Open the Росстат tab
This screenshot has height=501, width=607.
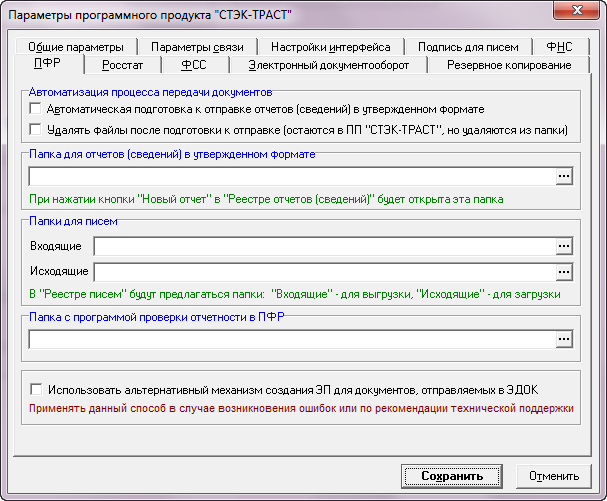tap(123, 65)
